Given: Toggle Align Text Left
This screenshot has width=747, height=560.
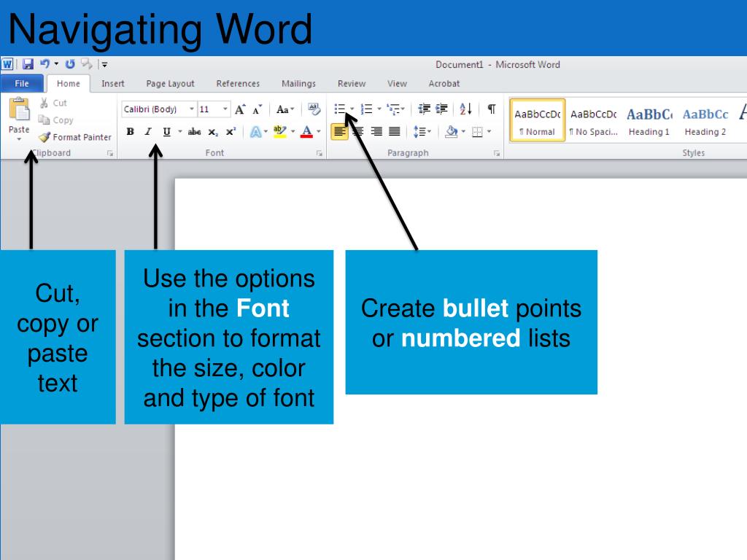Looking at the screenshot, I should coord(340,131).
